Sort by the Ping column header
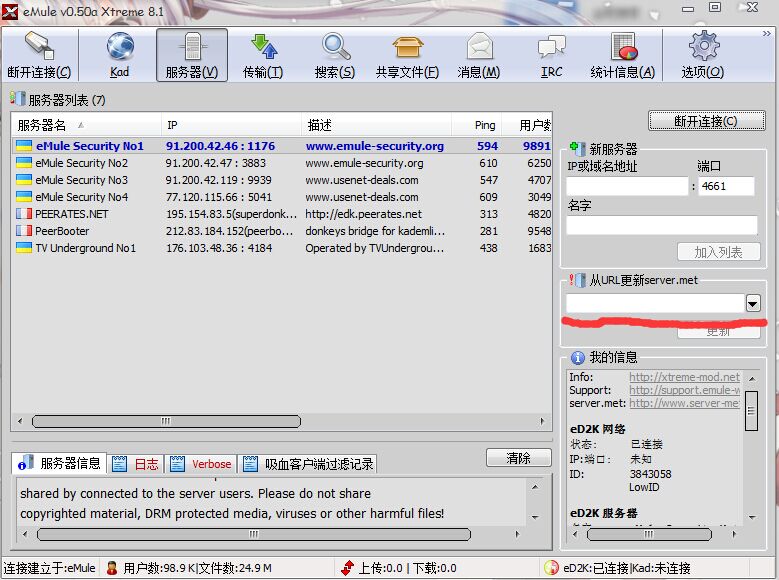 pyautogui.click(x=476, y=125)
